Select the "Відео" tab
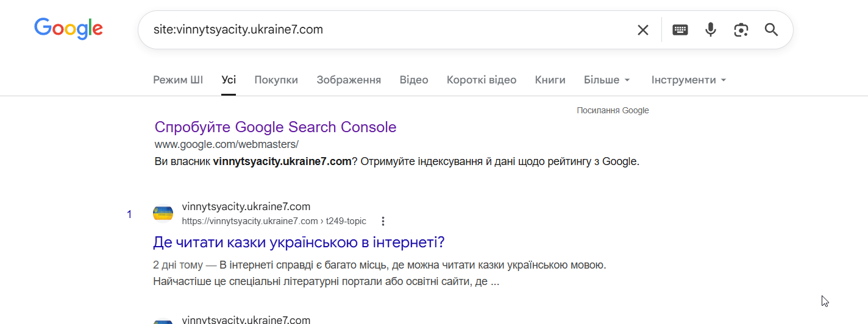The height and width of the screenshot is (324, 868). pos(414,80)
